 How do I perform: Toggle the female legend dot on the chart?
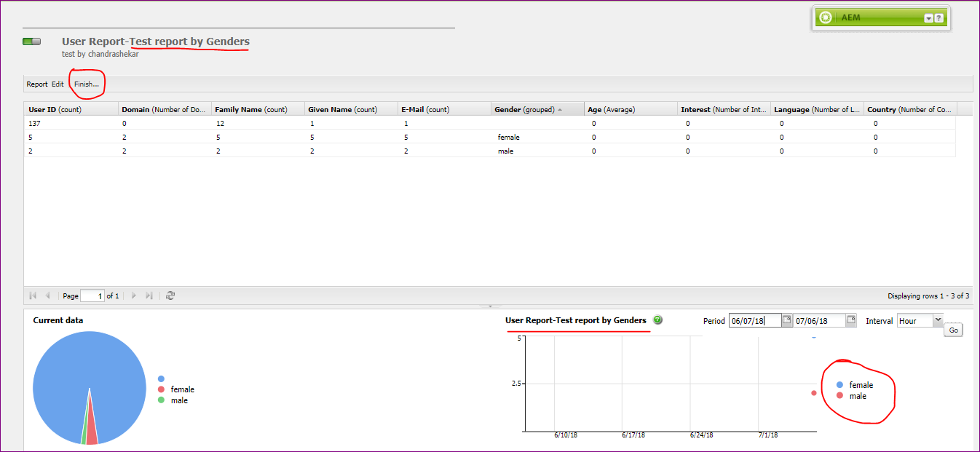click(x=839, y=384)
